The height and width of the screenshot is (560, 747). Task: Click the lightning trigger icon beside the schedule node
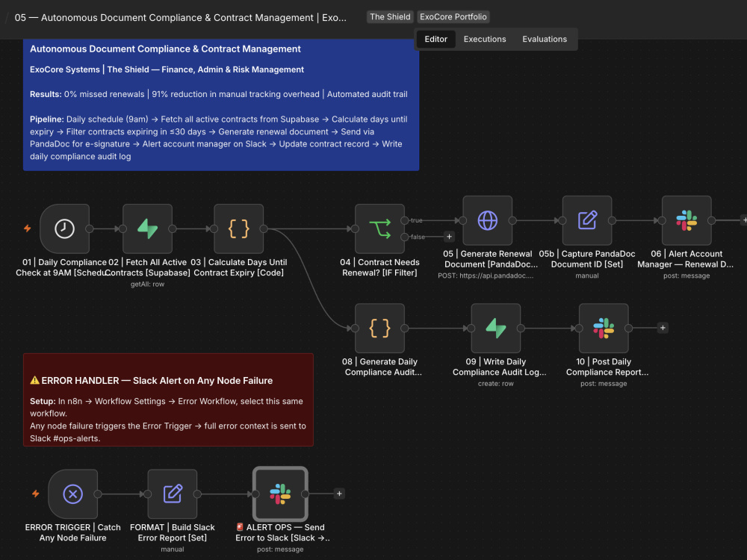point(28,228)
